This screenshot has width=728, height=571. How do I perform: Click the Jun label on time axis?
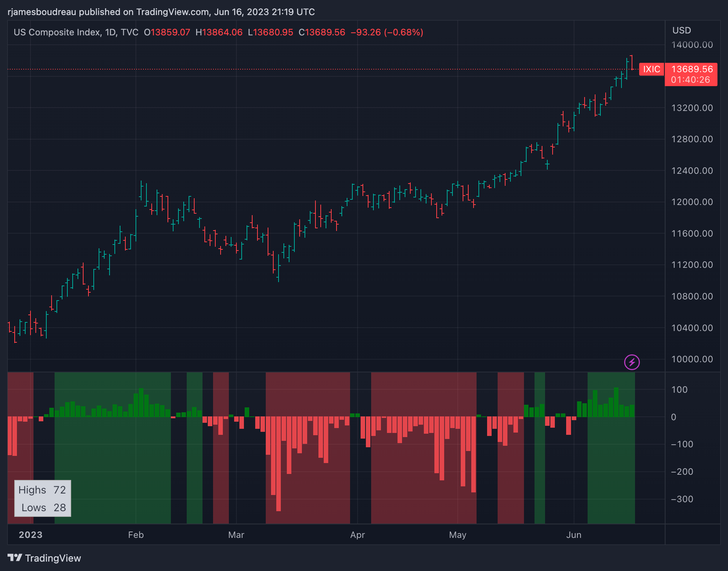tap(574, 535)
